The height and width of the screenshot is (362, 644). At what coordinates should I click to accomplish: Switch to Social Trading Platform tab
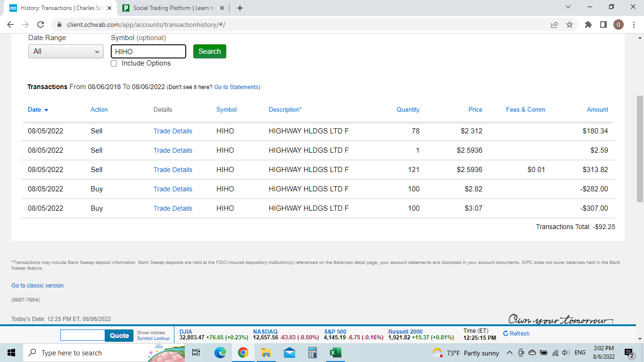(173, 8)
